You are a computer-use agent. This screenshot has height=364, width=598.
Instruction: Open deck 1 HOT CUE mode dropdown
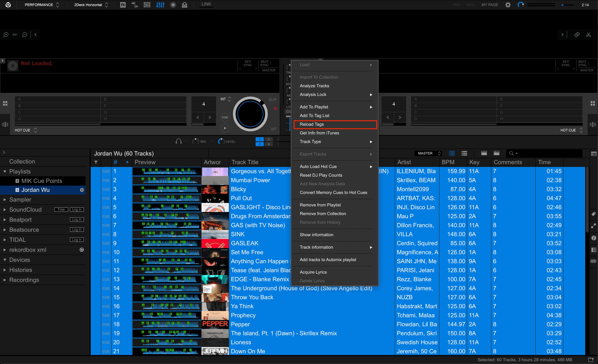(x=26, y=130)
